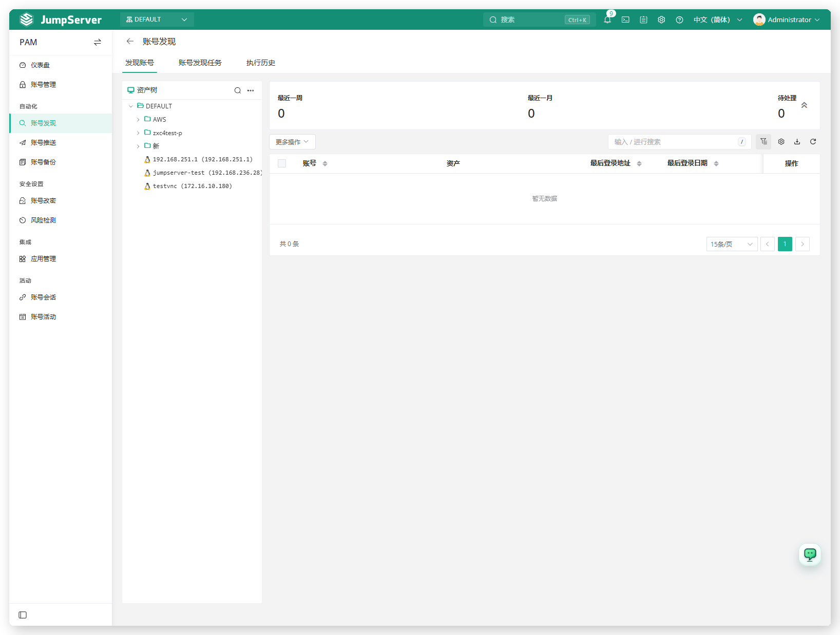Screen dimensions: 840x635
Task: Open asset tree more options ellipsis
Action: (x=251, y=90)
